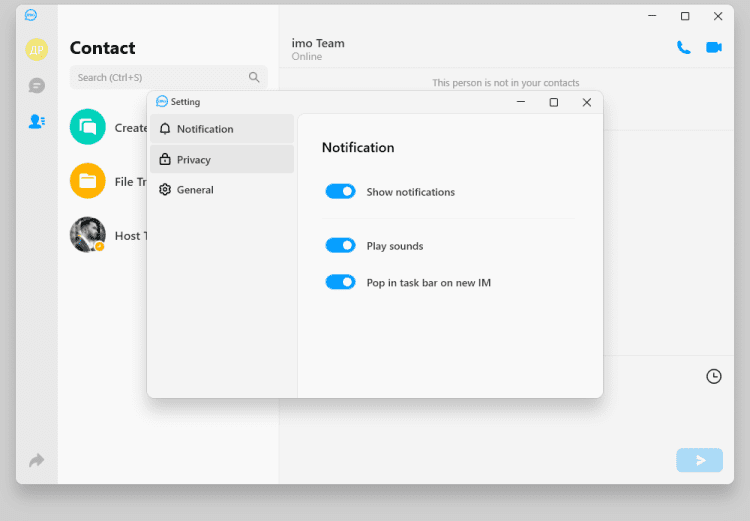The image size is (750, 521).
Task: Maximize the Setting dialog
Action: coord(553,102)
